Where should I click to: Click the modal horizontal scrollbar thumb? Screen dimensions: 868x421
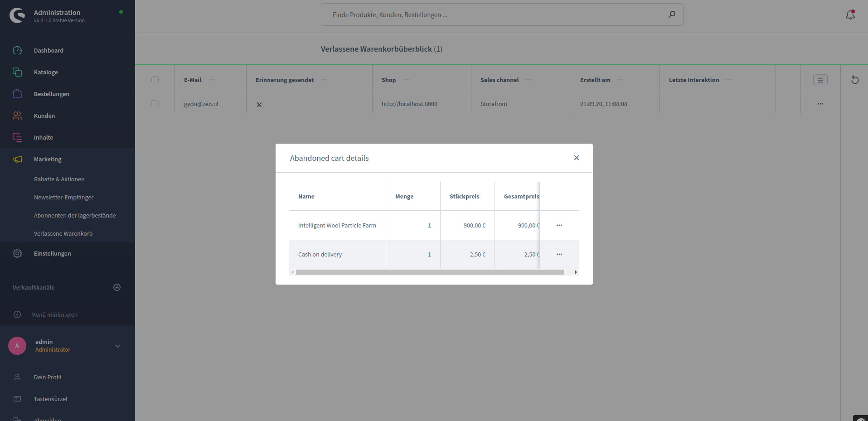430,272
